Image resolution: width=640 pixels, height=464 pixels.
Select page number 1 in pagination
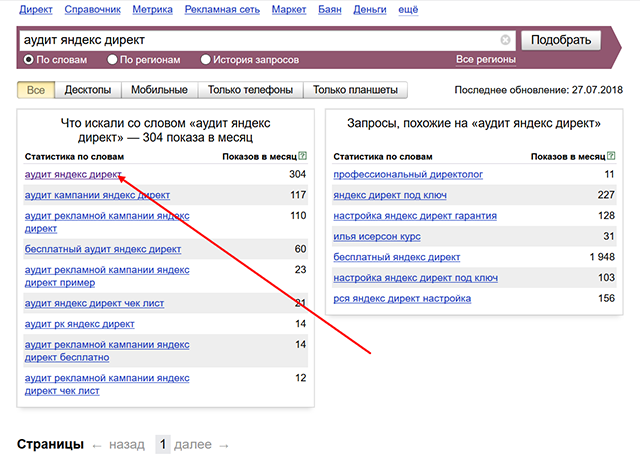[x=162, y=444]
